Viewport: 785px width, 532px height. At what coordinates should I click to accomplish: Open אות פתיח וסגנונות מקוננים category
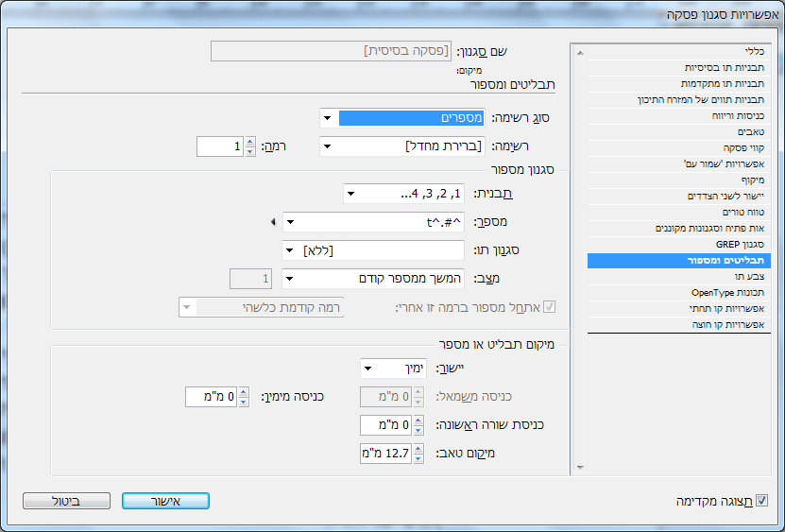coord(678,228)
